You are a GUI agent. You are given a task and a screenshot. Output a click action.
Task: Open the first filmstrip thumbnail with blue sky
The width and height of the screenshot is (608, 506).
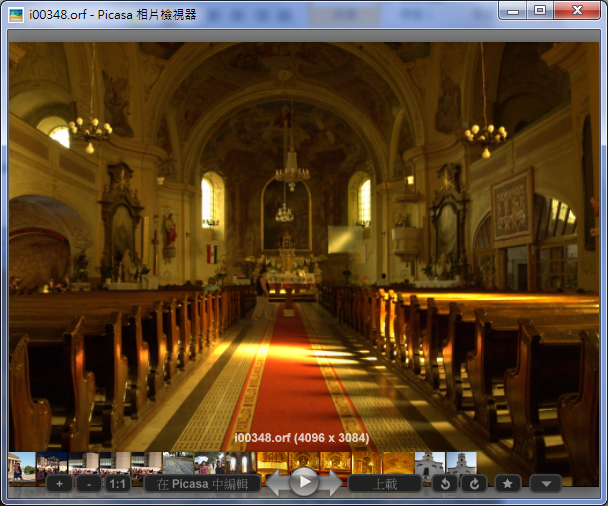(x=22, y=465)
